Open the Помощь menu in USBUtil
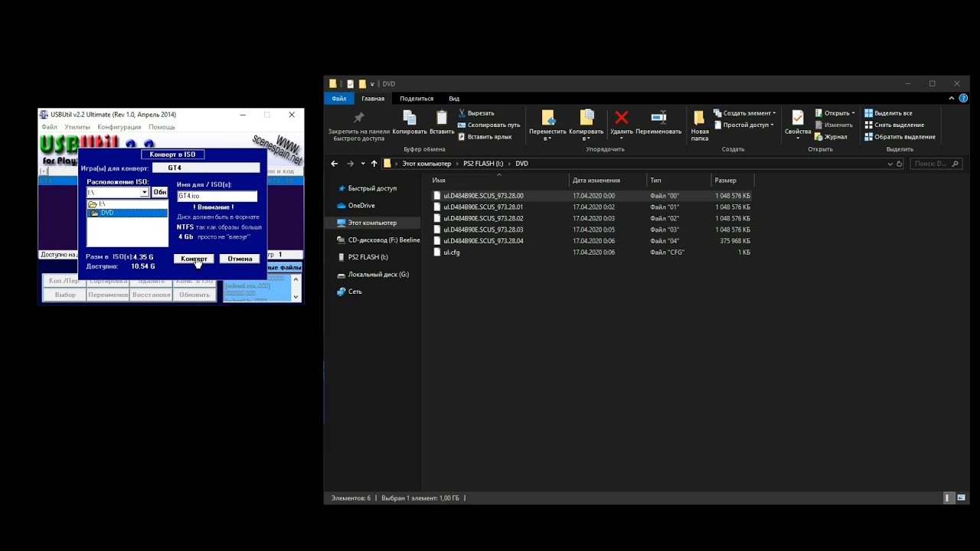 162,127
